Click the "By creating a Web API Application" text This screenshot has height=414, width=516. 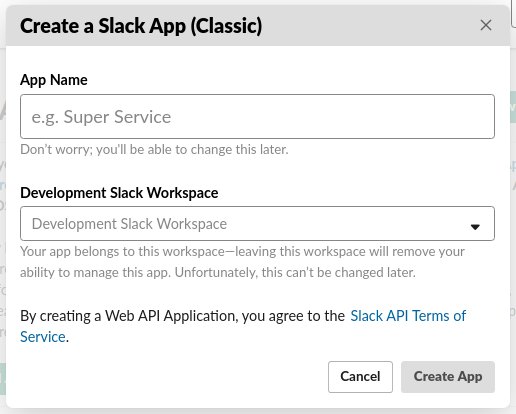click(x=182, y=316)
